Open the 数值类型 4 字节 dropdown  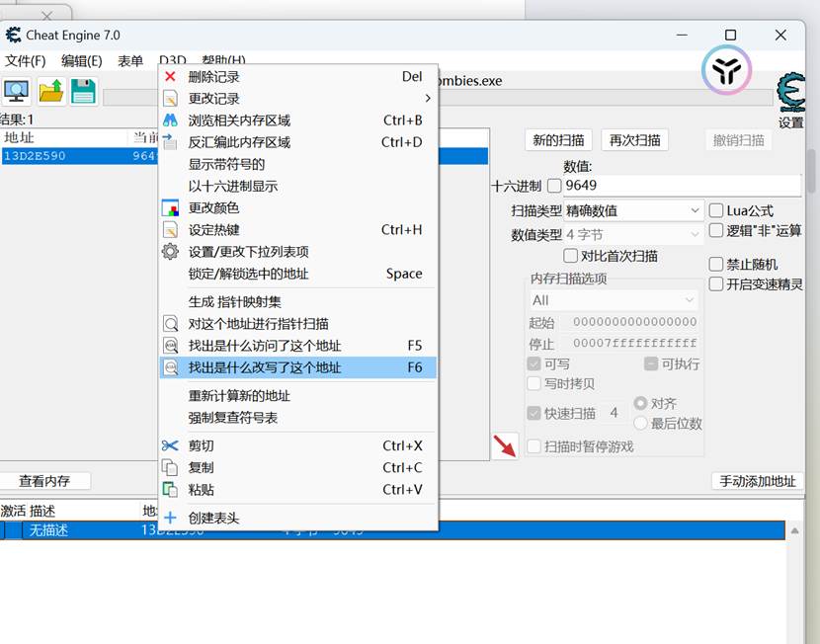click(x=634, y=235)
